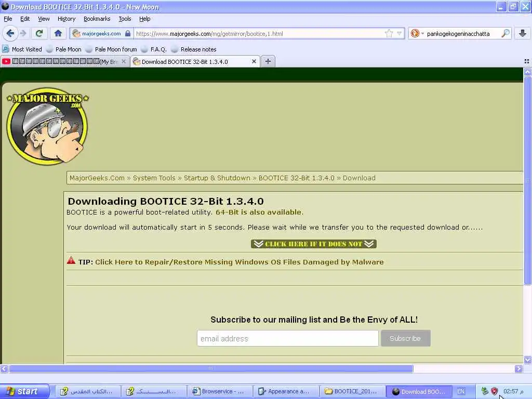Click the Subscribe button
The image size is (532, 399).
click(405, 338)
